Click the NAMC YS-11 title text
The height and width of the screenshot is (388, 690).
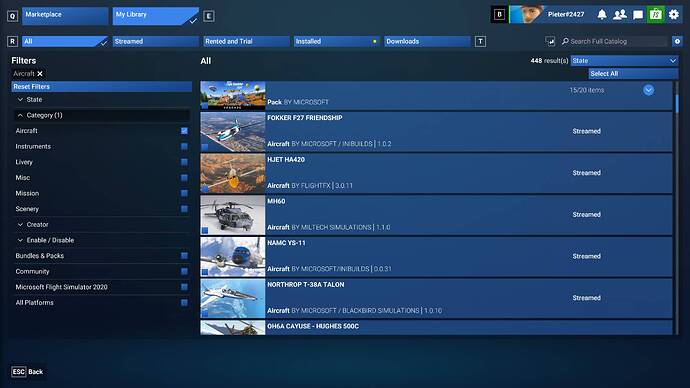coord(286,243)
